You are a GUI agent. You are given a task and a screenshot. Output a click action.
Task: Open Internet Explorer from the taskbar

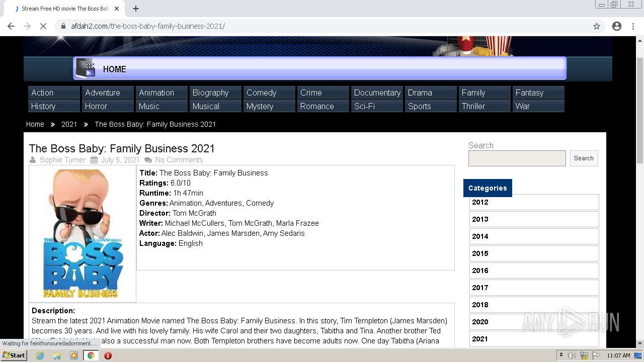pos(40,355)
